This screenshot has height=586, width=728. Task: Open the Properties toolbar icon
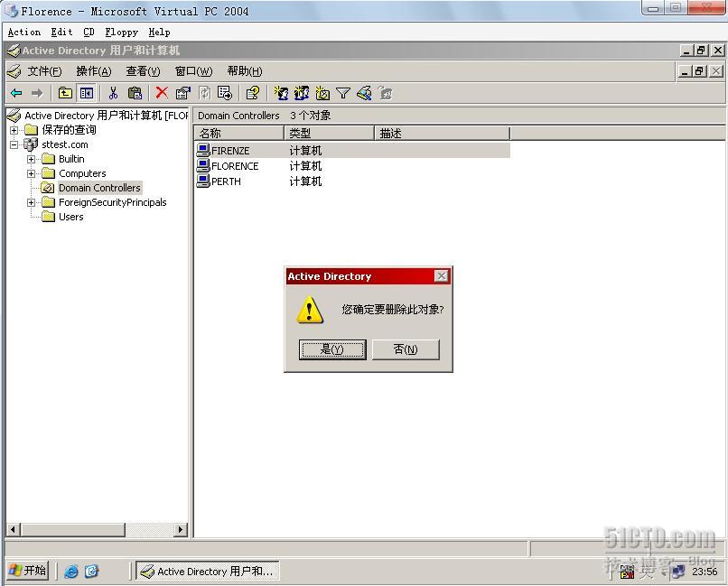click(x=183, y=93)
